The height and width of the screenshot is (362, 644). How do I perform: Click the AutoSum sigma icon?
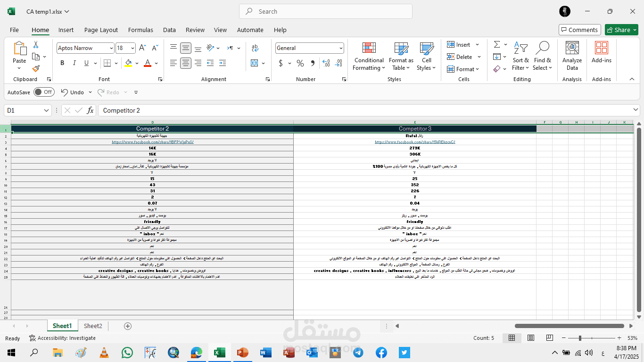pyautogui.click(x=497, y=44)
